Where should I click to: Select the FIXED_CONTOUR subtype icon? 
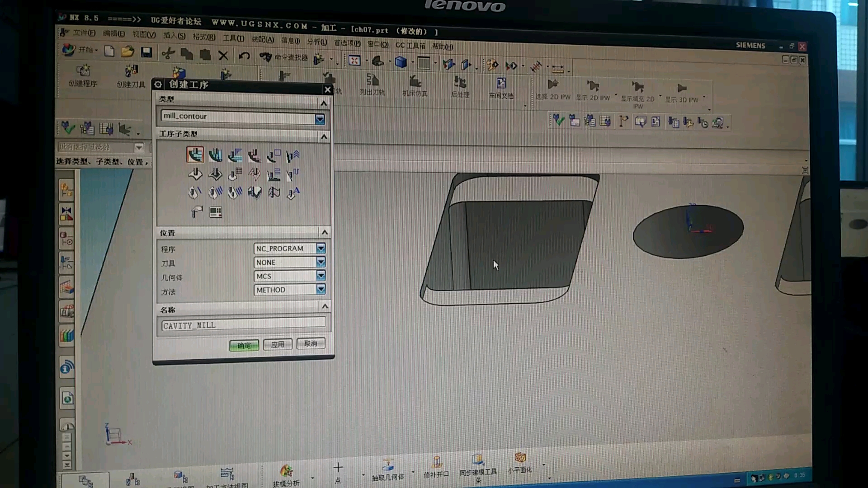click(x=195, y=174)
